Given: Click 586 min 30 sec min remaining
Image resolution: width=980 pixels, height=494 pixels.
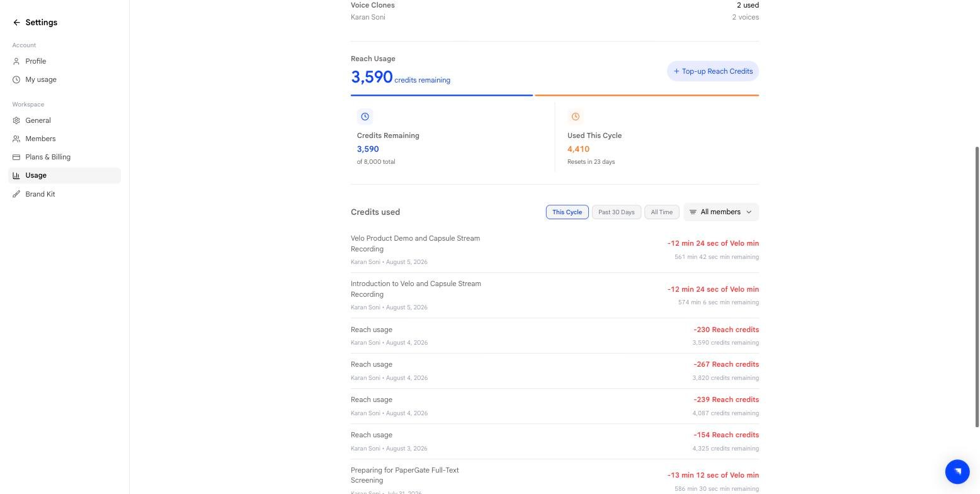Looking at the screenshot, I should [x=717, y=489].
